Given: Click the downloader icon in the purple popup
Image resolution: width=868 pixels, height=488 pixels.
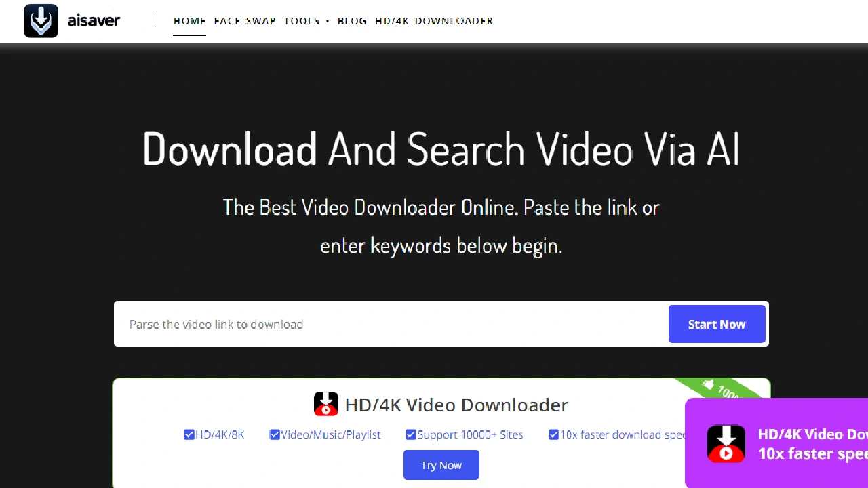Looking at the screenshot, I should pyautogui.click(x=726, y=444).
